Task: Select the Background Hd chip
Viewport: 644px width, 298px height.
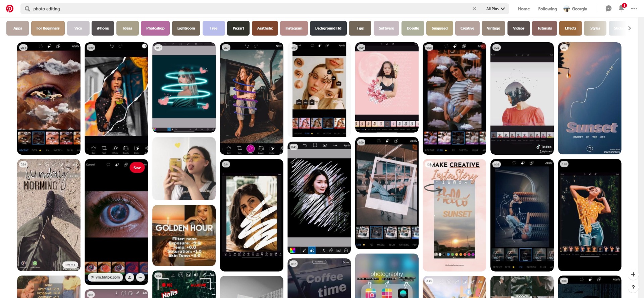Action: (328, 28)
